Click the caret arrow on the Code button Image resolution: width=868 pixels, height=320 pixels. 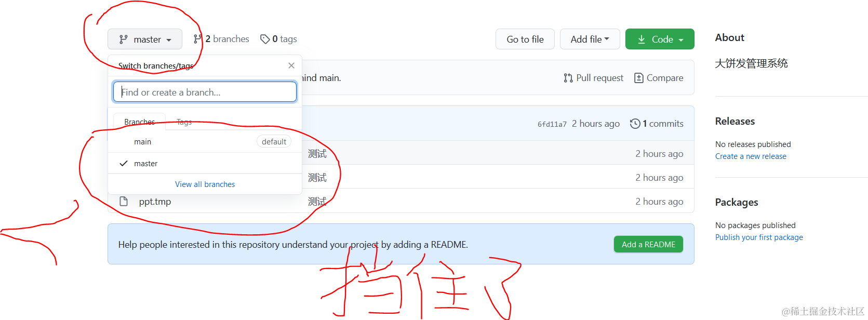(681, 40)
